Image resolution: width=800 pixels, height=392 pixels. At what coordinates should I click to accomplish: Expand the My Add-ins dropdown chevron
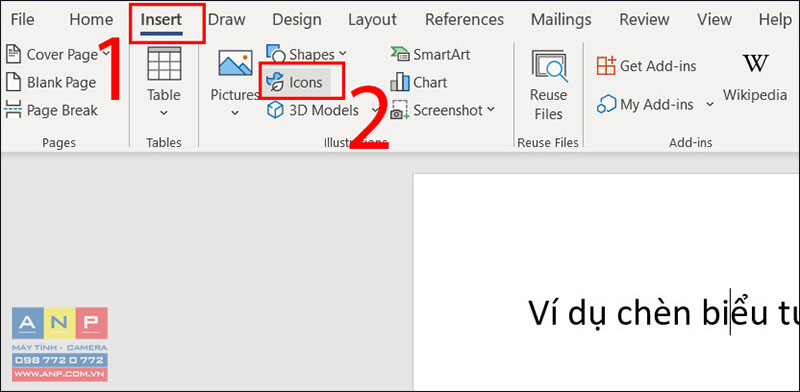(710, 104)
